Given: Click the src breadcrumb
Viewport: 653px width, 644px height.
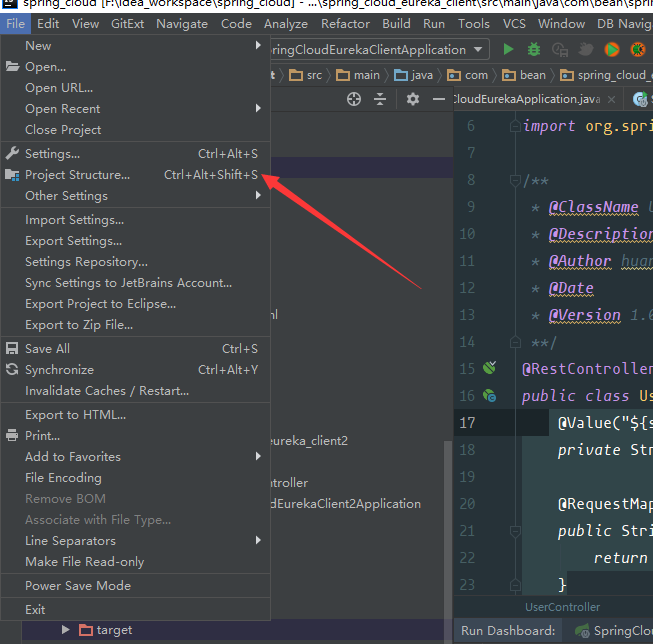Looking at the screenshot, I should pyautogui.click(x=306, y=75).
